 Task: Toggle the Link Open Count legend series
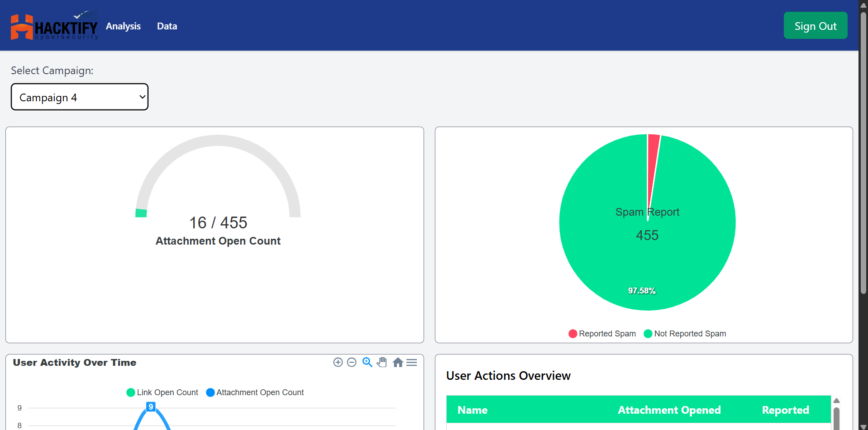(x=162, y=392)
